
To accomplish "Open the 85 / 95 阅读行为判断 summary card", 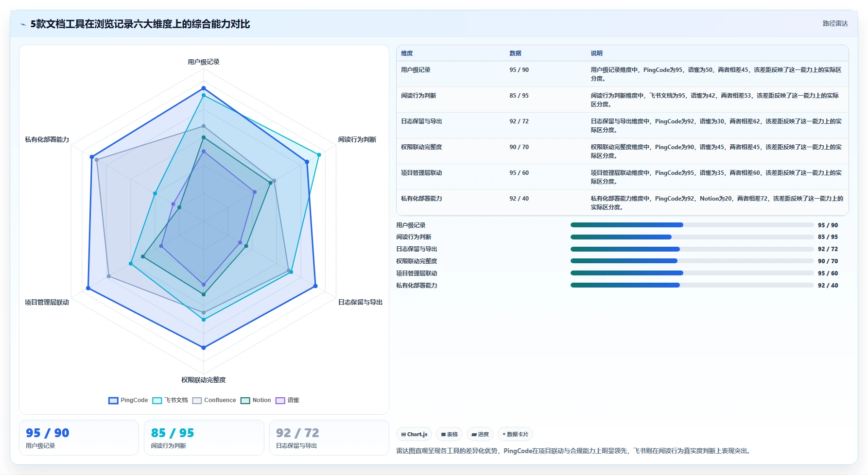I will point(204,438).
